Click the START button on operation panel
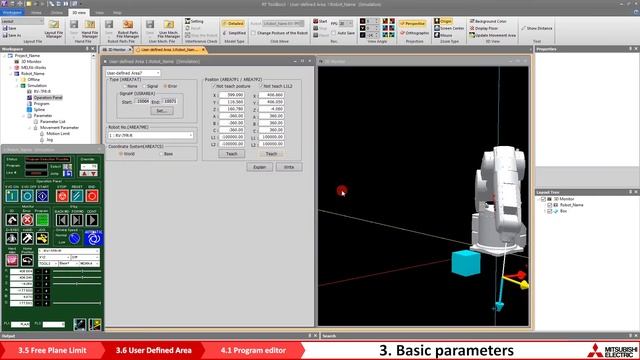 (x=42, y=196)
